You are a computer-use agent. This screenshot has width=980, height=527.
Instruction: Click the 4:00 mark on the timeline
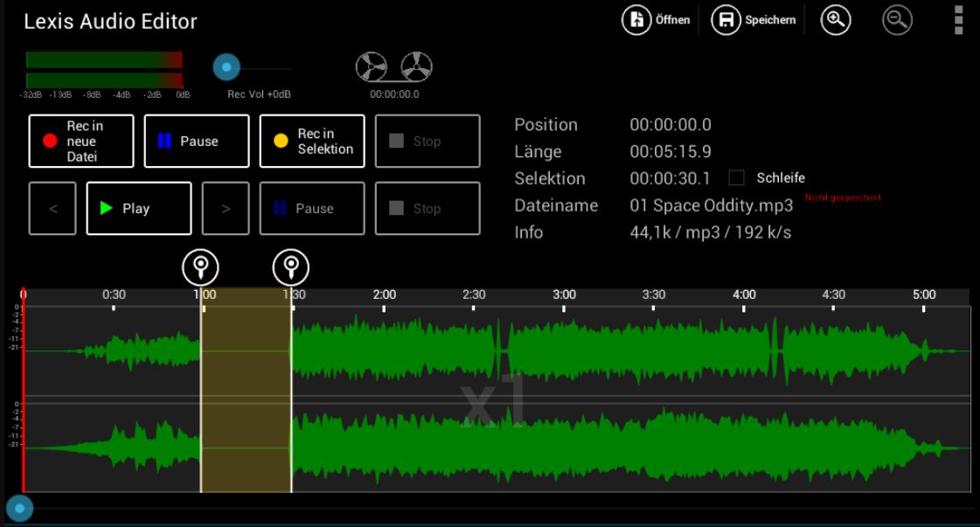[744, 295]
